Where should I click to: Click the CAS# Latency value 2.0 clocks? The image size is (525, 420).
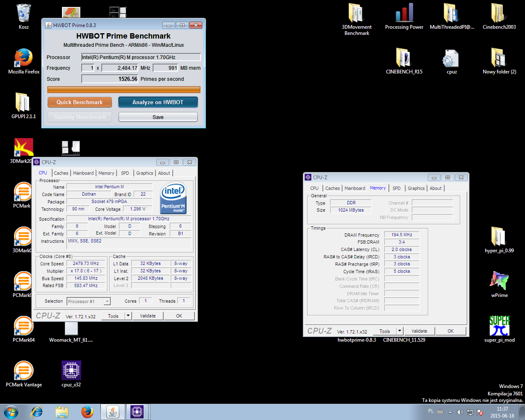(402, 249)
